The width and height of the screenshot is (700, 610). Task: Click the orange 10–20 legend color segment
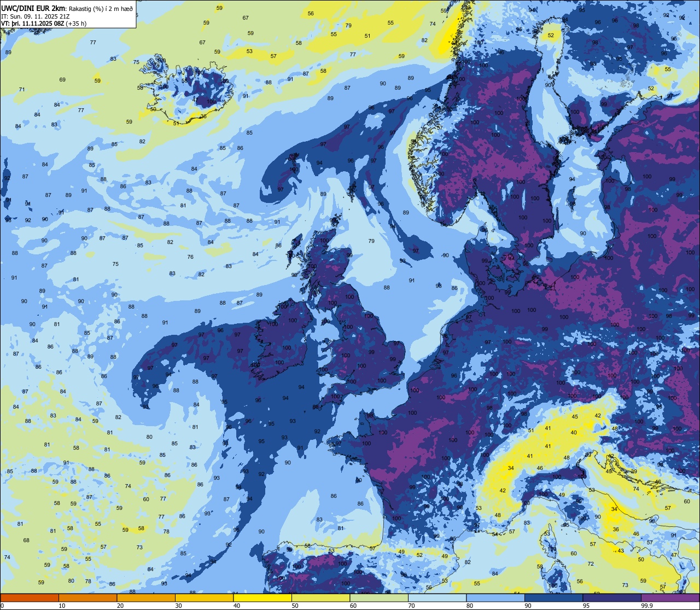pyautogui.click(x=87, y=597)
